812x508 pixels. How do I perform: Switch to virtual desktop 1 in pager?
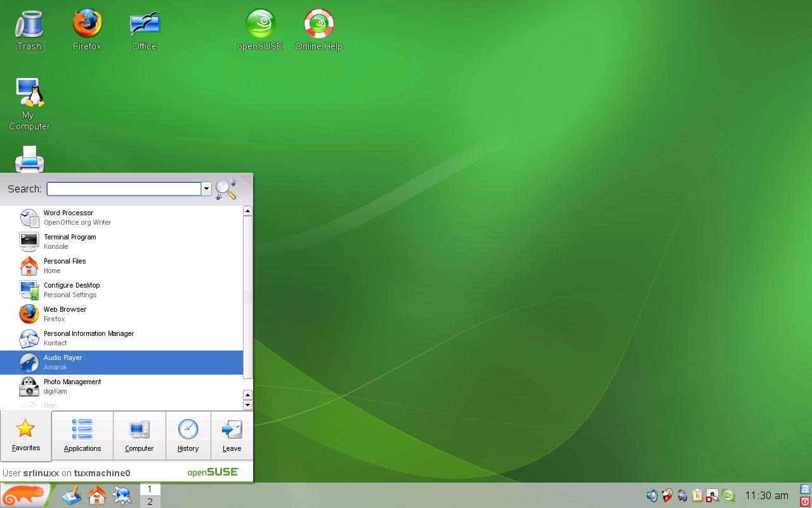[x=150, y=489]
